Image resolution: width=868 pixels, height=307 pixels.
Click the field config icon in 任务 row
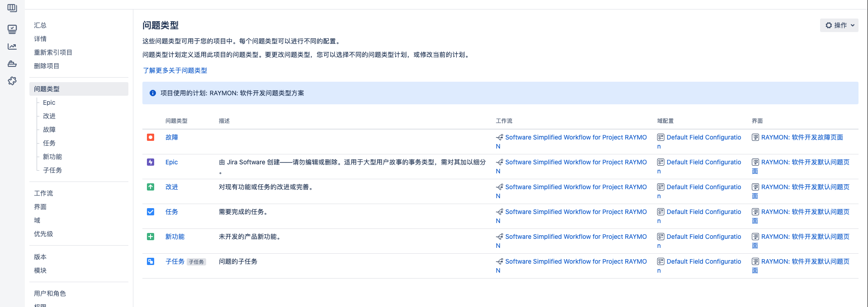pyautogui.click(x=661, y=212)
